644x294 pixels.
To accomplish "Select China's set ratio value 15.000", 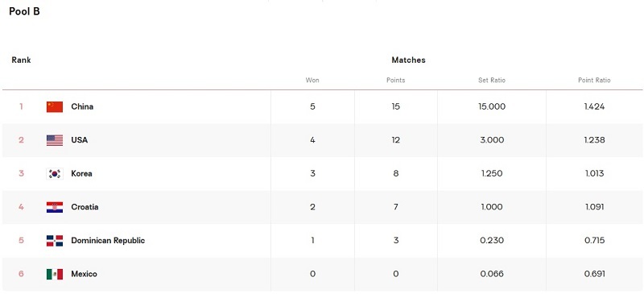I will 492,106.
